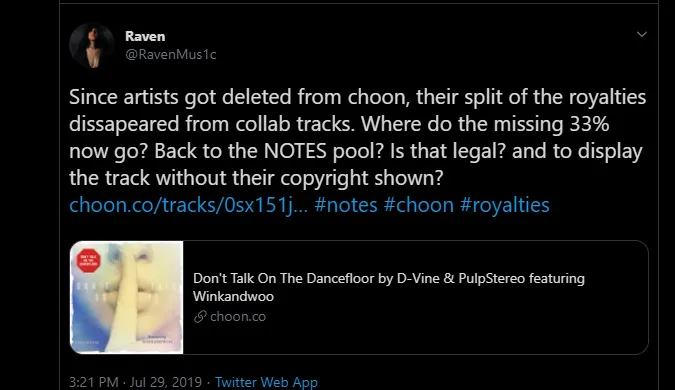The height and width of the screenshot is (390, 675).
Task: Open the 3:21 PM tweet timestamp
Action: [x=93, y=382]
